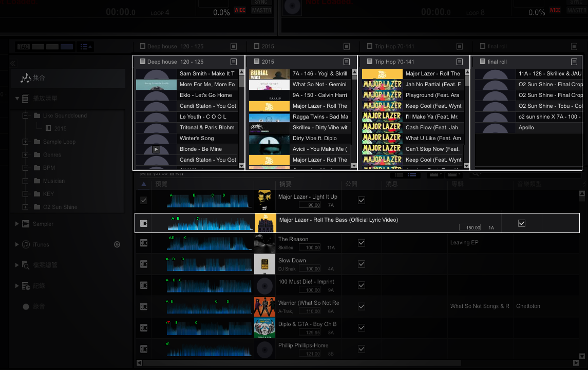
Task: Open the list view dropdown beside TAG
Action: click(85, 47)
